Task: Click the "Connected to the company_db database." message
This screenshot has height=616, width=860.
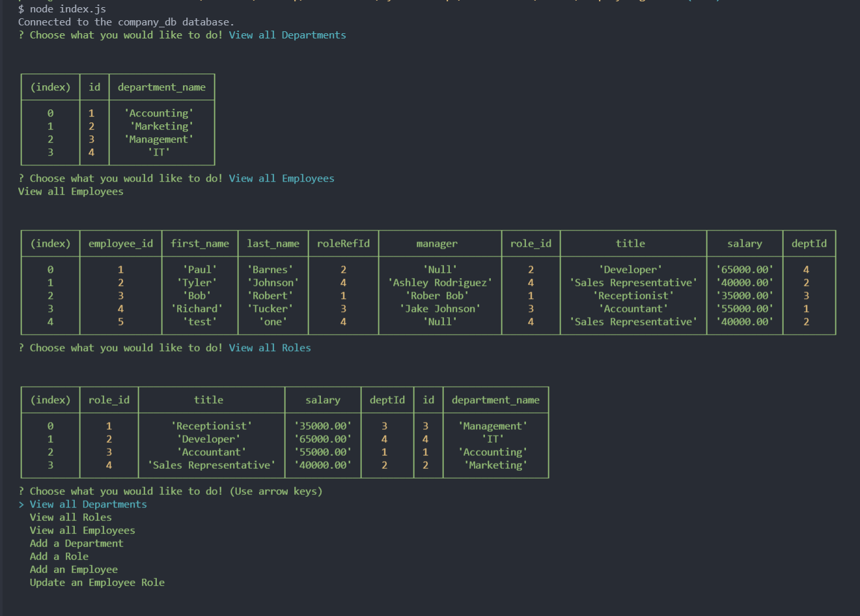Action: (125, 21)
